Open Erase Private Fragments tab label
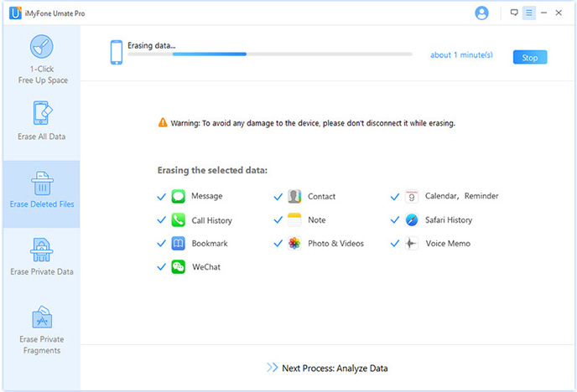The height and width of the screenshot is (392, 577). (42, 345)
